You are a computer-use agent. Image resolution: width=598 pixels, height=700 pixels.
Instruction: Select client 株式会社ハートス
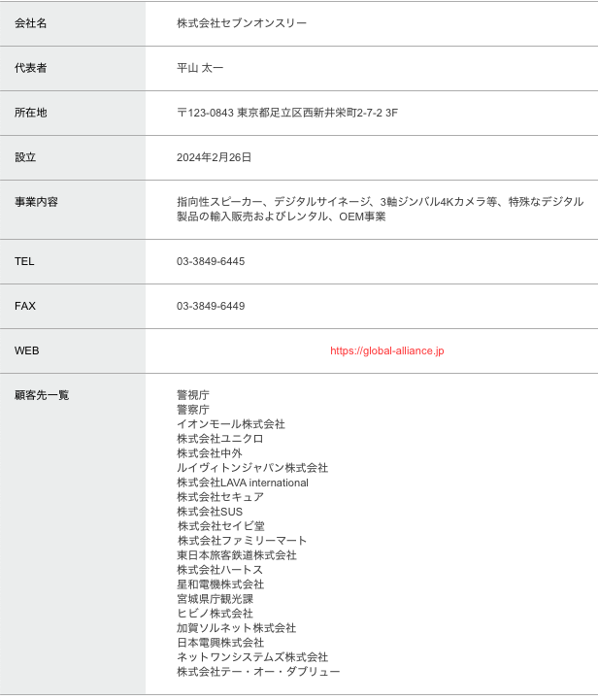coord(220,570)
